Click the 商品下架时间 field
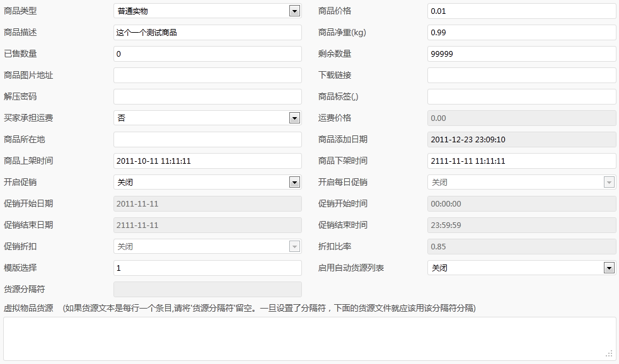Viewport: 619px width, 364px height. pos(521,161)
